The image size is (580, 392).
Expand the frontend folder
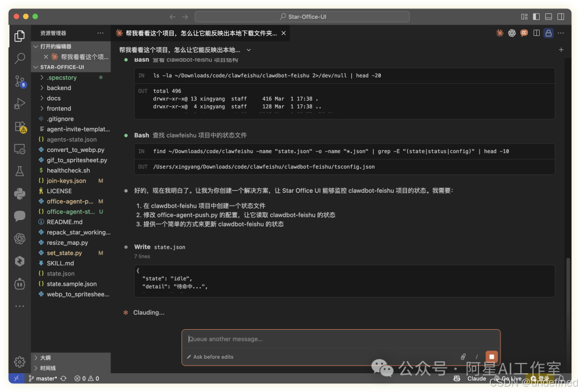pos(71,108)
